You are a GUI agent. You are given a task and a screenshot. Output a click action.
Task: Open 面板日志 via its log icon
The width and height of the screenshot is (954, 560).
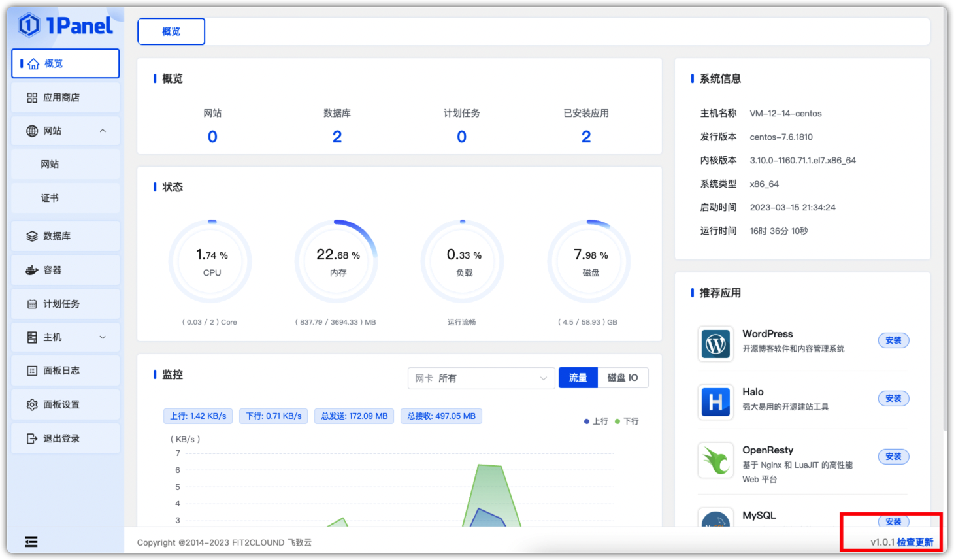[31, 370]
